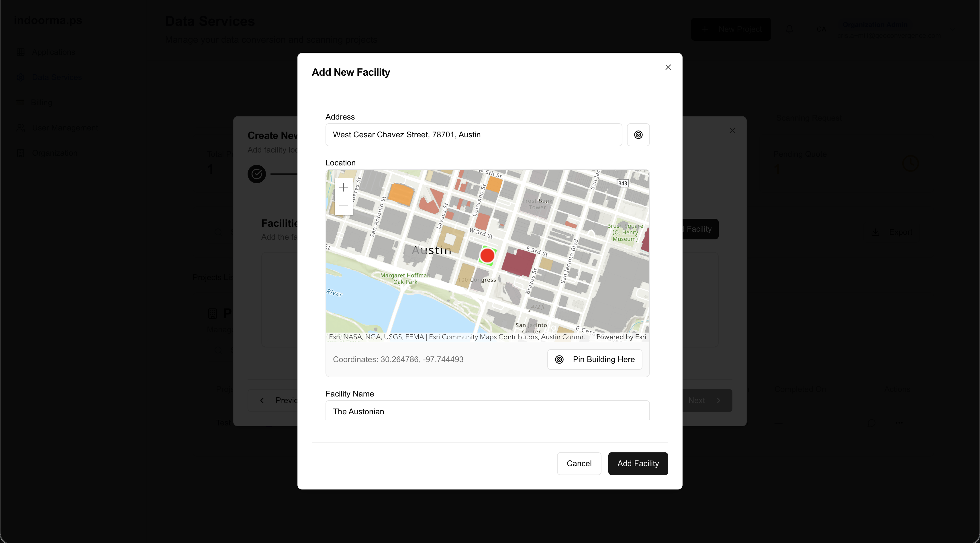Open the notifications bell icon
The height and width of the screenshot is (543, 980).
coord(789,29)
